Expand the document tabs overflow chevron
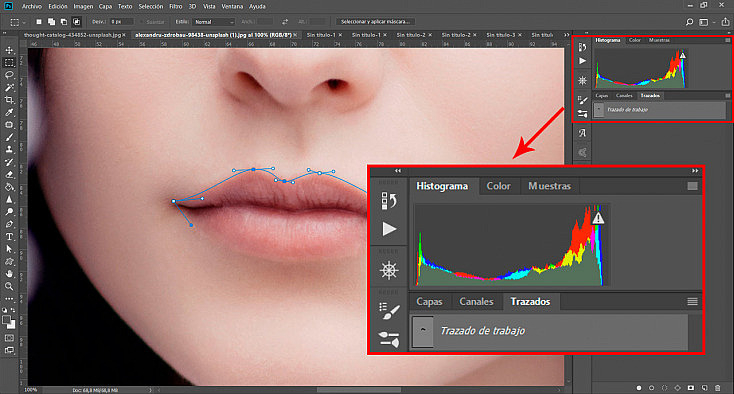 566,35
